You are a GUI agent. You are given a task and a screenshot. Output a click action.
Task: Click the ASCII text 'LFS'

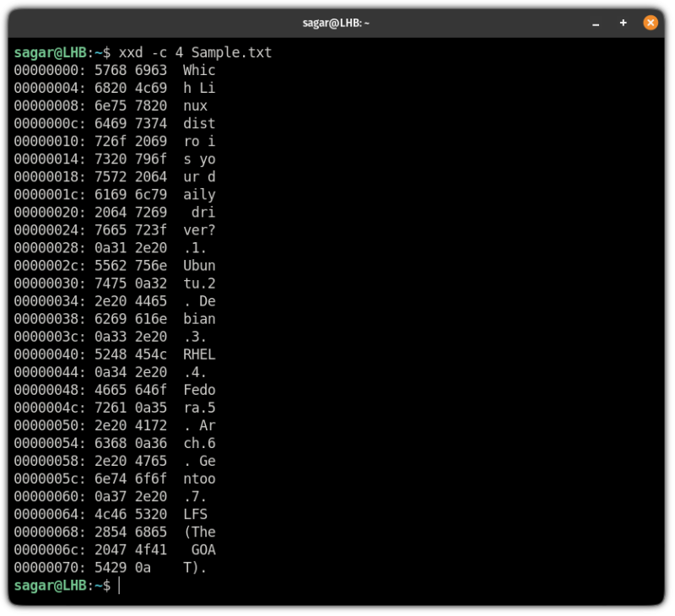[196, 515]
